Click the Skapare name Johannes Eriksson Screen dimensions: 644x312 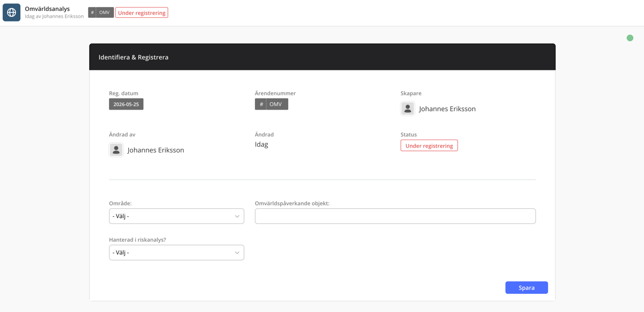pyautogui.click(x=447, y=108)
